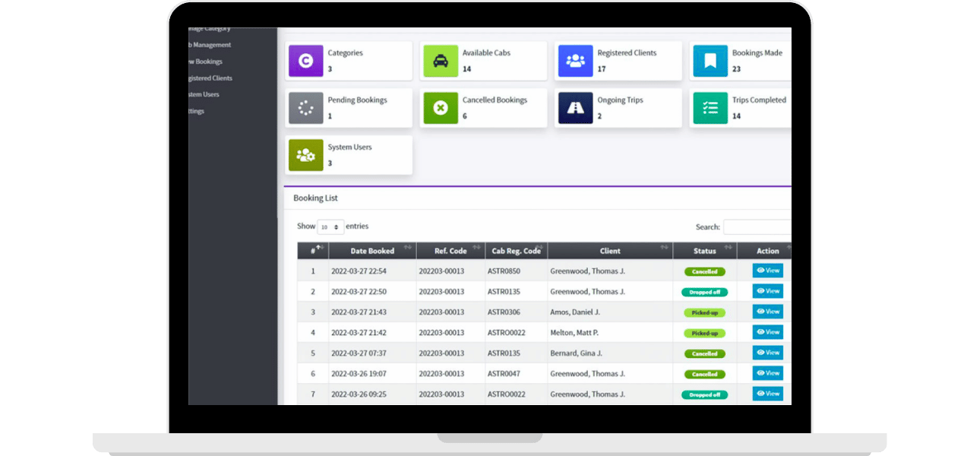The width and height of the screenshot is (980, 456).
Task: Click the Picked-up status badge for Melton
Action: pyautogui.click(x=704, y=333)
